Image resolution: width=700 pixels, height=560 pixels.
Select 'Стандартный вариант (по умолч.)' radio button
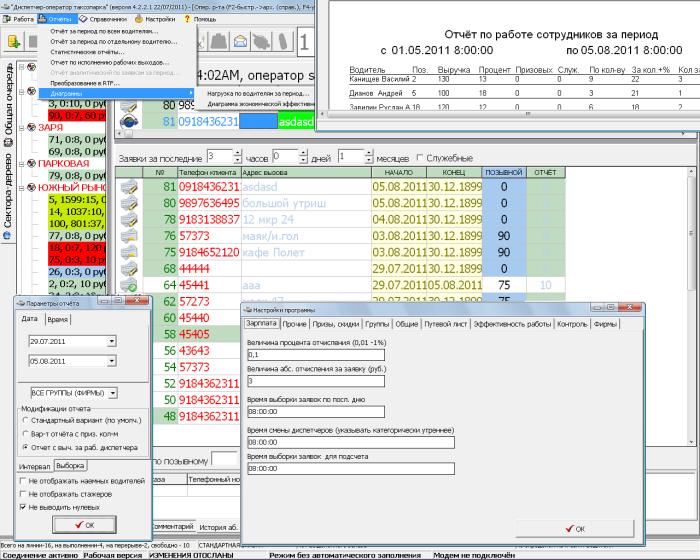[26, 420]
